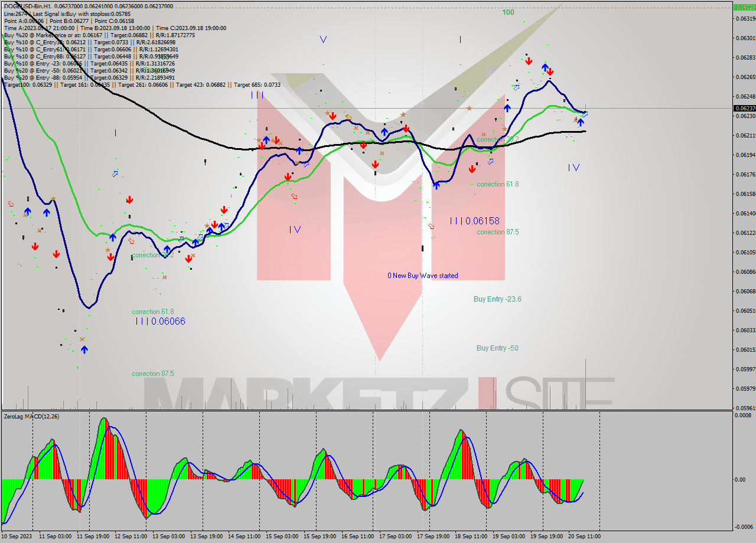Image resolution: width=756 pixels, height=543 pixels.
Task: Click the '13 Sep 19:00' time label
Action: coord(207,537)
